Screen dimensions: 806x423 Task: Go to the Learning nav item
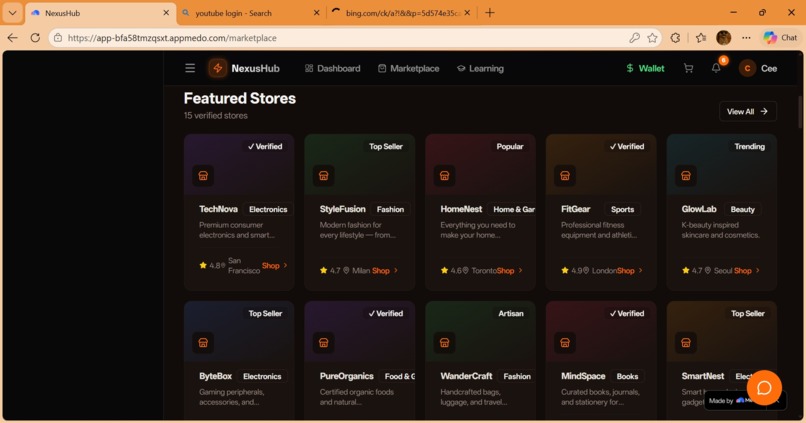pos(480,68)
